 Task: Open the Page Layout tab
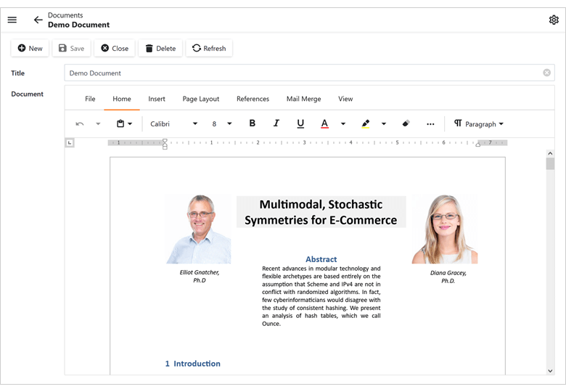[x=200, y=99]
